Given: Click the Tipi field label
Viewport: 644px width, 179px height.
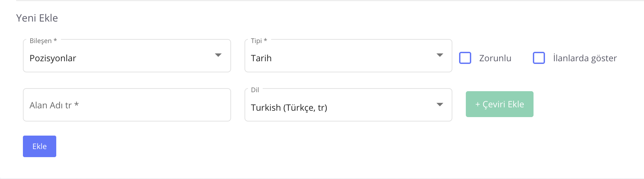Looking at the screenshot, I should tap(256, 41).
